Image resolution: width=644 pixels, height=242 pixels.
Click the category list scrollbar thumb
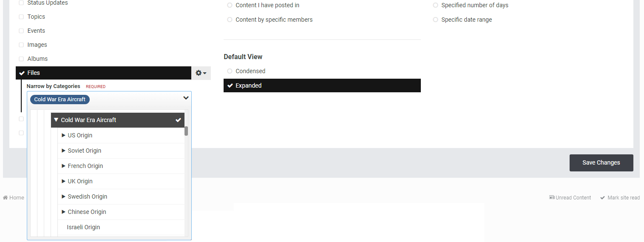coord(186,131)
